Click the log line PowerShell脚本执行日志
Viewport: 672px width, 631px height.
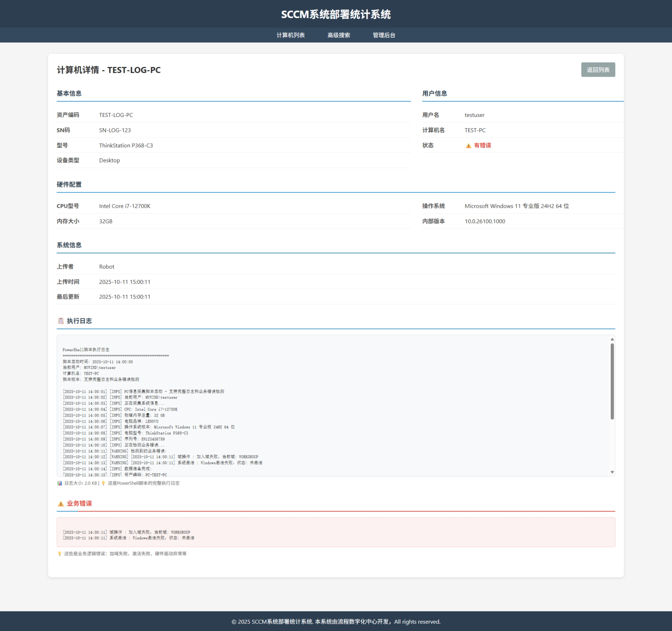coord(86,350)
